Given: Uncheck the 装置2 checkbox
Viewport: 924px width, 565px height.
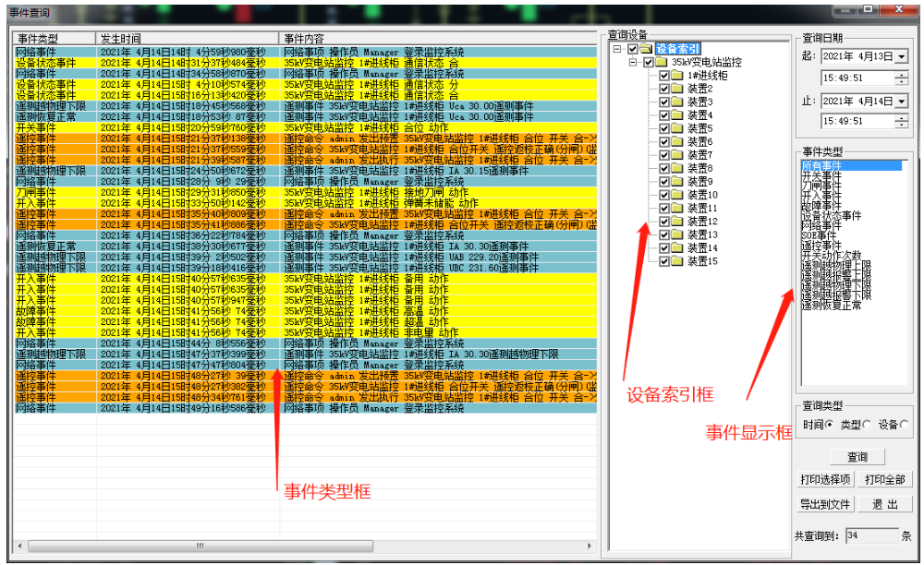Looking at the screenshot, I should click(663, 89).
